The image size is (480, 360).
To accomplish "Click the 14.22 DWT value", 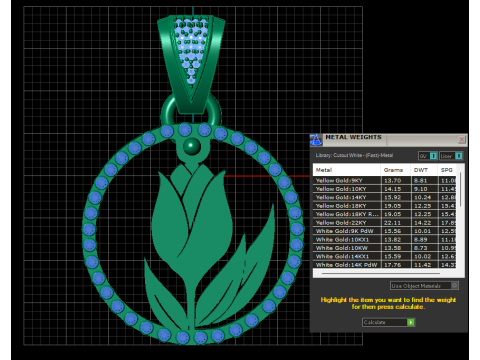I will 422,223.
